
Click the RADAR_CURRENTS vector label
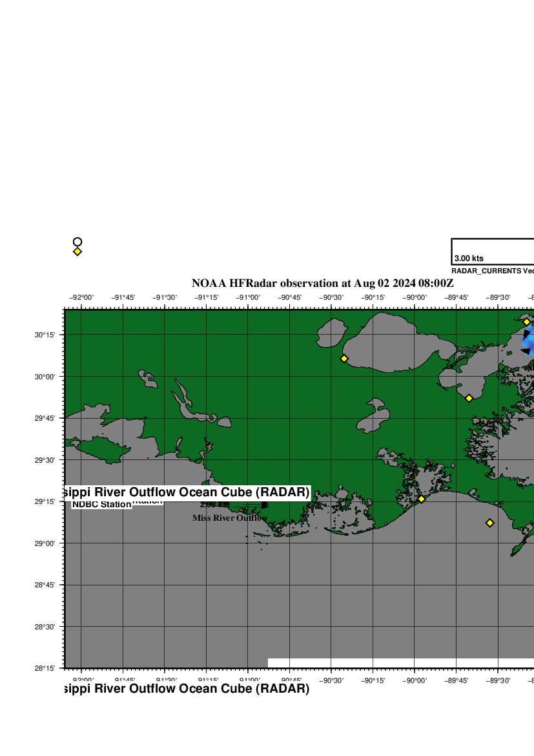pyautogui.click(x=492, y=271)
